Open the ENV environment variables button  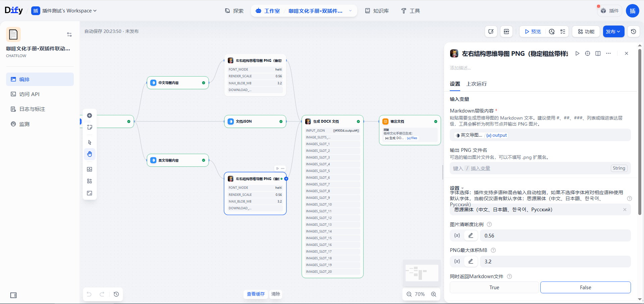click(506, 32)
